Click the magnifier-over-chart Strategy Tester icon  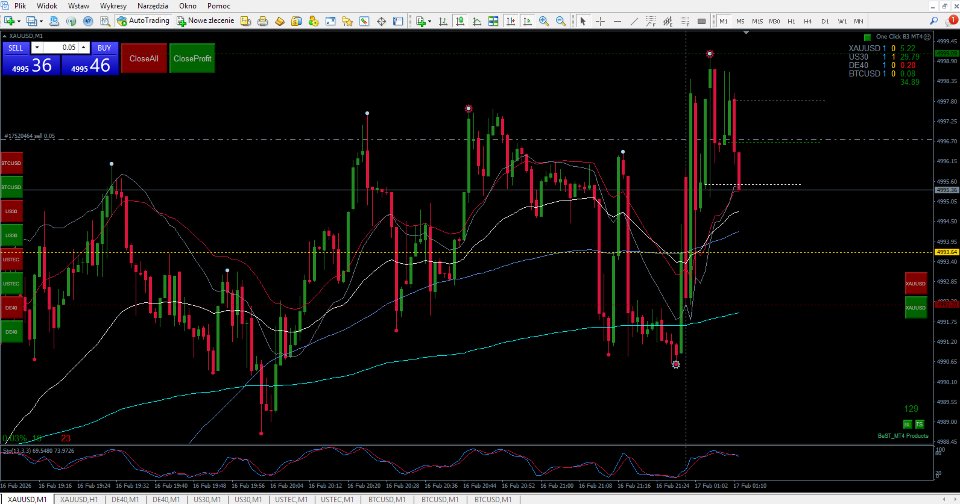[x=105, y=21]
